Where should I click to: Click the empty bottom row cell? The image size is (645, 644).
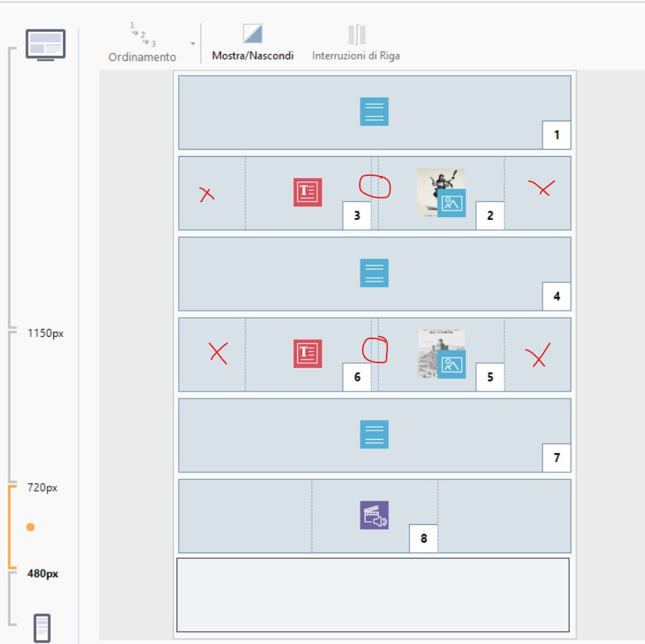[373, 594]
